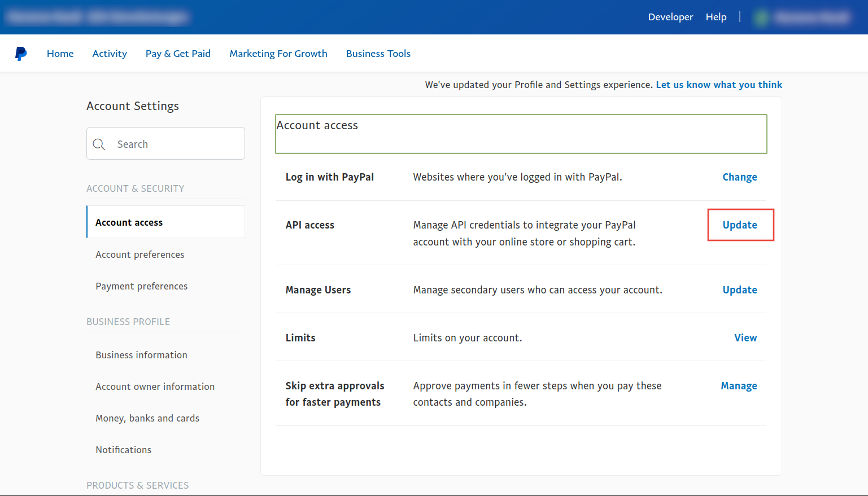Go to the Developer page
Image resolution: width=868 pixels, height=496 pixels.
point(670,17)
